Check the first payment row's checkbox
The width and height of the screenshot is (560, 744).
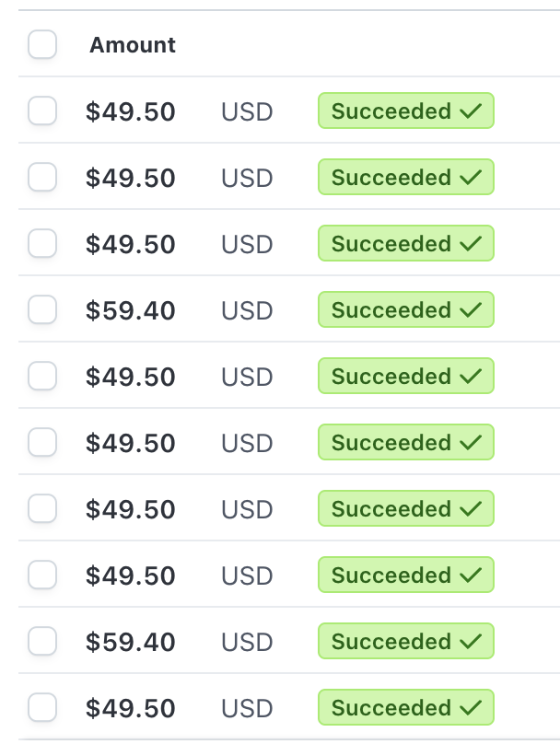[42, 111]
